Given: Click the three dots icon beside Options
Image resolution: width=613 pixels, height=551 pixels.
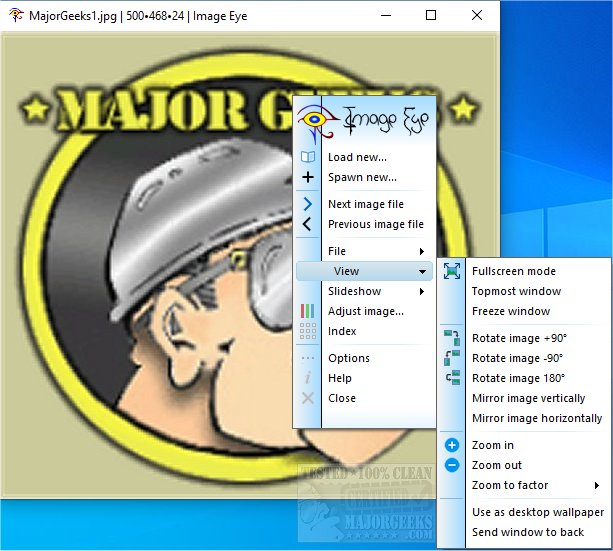Looking at the screenshot, I should coord(308,358).
